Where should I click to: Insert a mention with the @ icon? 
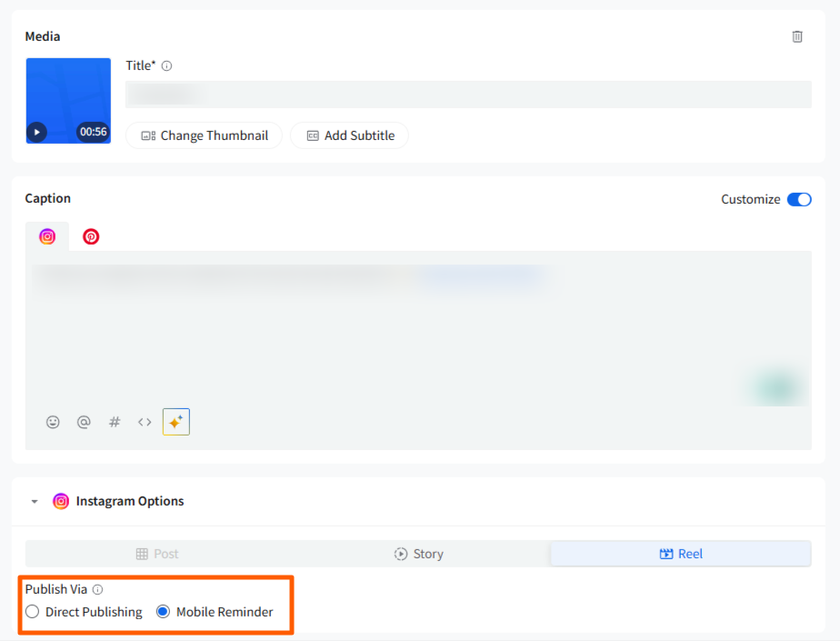click(x=84, y=422)
